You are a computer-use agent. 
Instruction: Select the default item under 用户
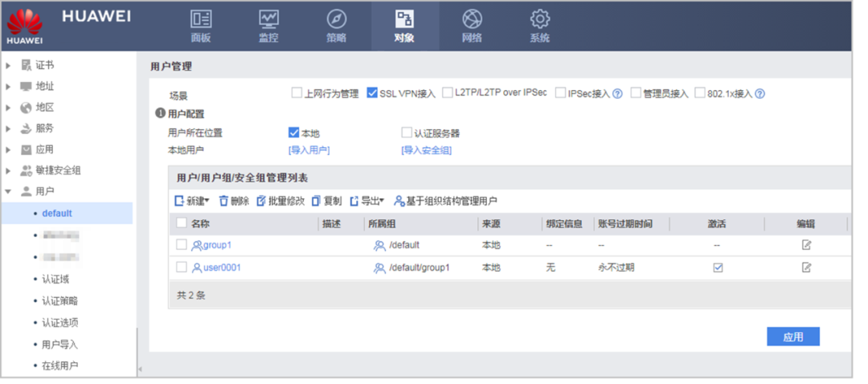pyautogui.click(x=57, y=214)
